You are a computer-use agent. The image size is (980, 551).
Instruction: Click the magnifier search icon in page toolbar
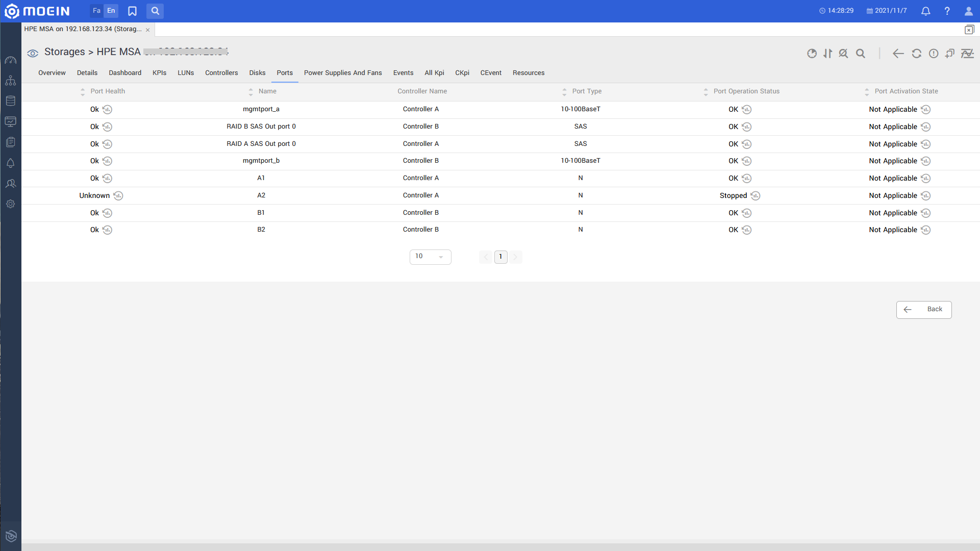[x=861, y=54]
